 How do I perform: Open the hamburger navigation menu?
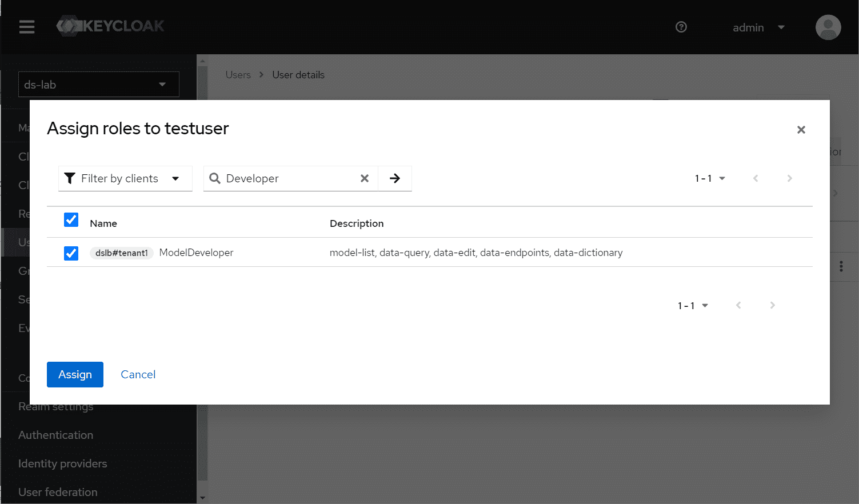point(27,27)
